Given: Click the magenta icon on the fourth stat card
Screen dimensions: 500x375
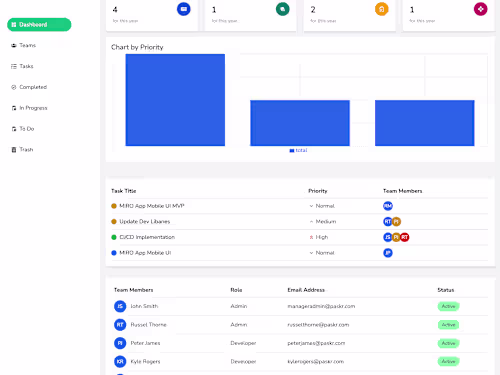Looking at the screenshot, I should coord(481,9).
